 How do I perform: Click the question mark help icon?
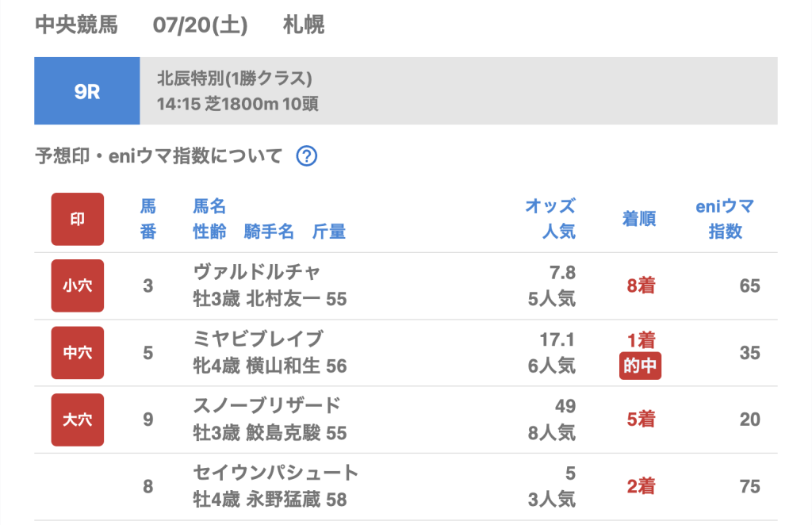[307, 156]
